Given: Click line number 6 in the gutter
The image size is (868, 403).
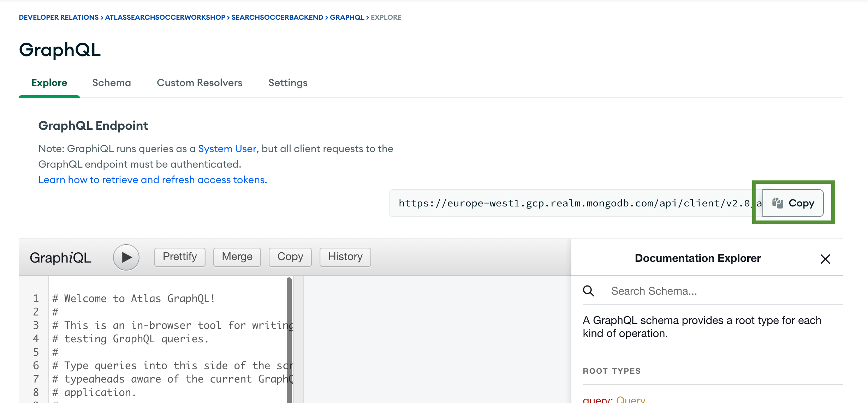Looking at the screenshot, I should pos(36,366).
